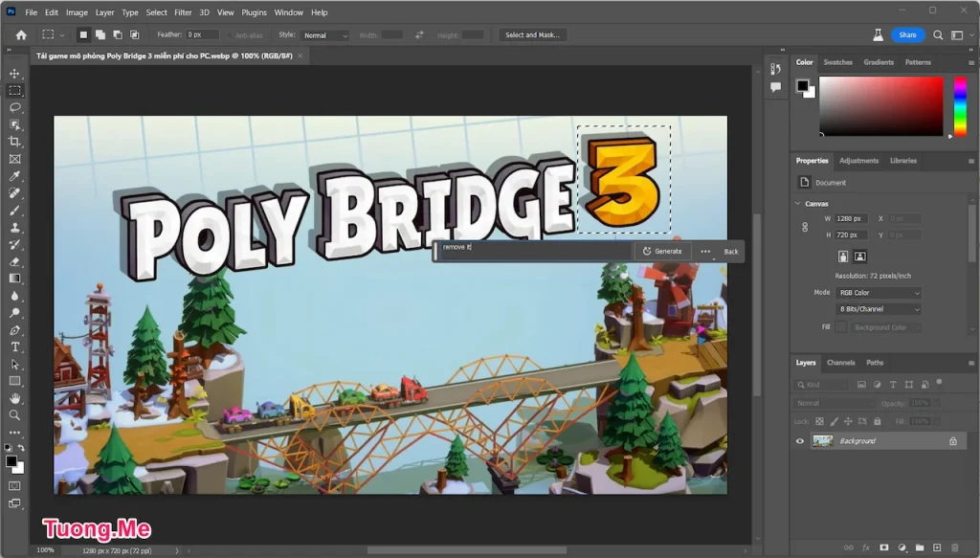This screenshot has height=558, width=980.
Task: Choose Intersect with selection mode button
Action: [x=134, y=35]
